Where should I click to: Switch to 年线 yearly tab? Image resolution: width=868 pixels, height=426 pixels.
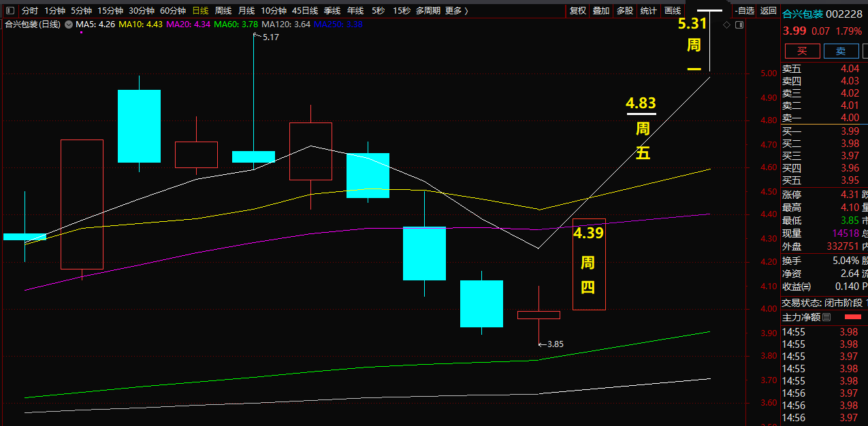355,11
